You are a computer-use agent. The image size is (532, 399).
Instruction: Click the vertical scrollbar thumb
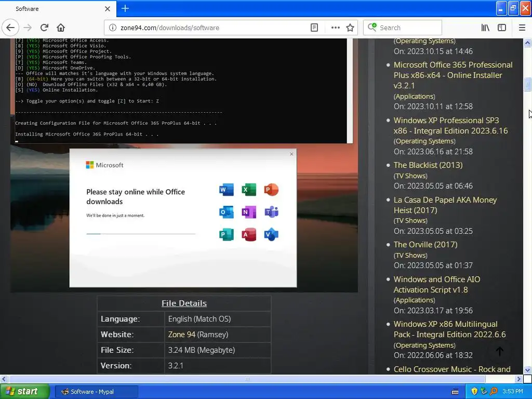(527, 84)
